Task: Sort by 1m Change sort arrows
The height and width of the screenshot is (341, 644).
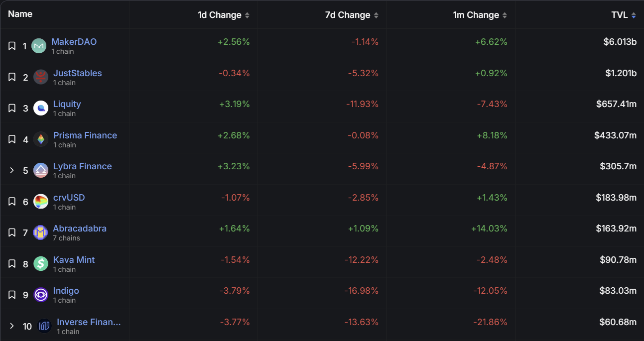Action: [x=505, y=15]
